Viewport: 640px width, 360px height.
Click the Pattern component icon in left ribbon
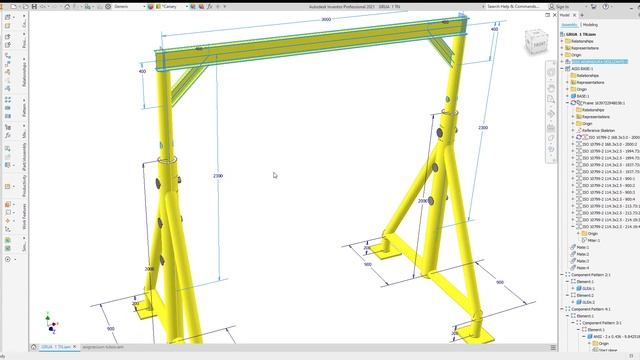8,99
